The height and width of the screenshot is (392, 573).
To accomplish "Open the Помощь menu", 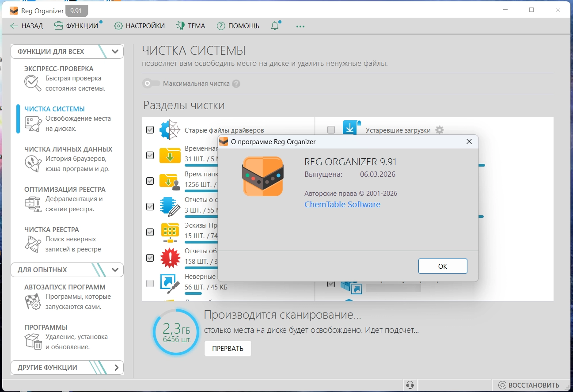I will pyautogui.click(x=238, y=26).
